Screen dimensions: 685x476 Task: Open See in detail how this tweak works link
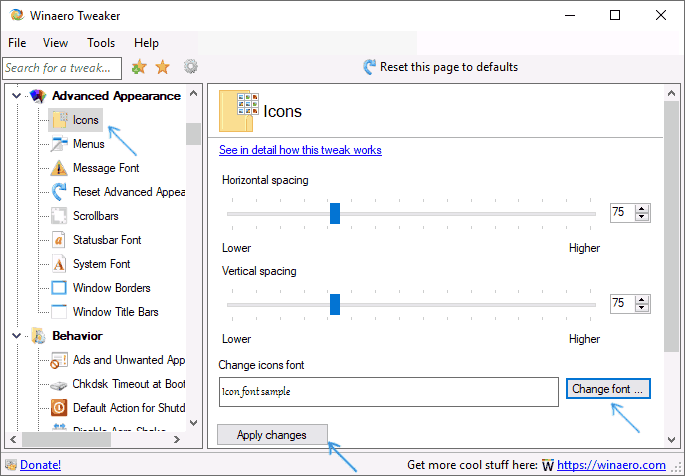(300, 150)
